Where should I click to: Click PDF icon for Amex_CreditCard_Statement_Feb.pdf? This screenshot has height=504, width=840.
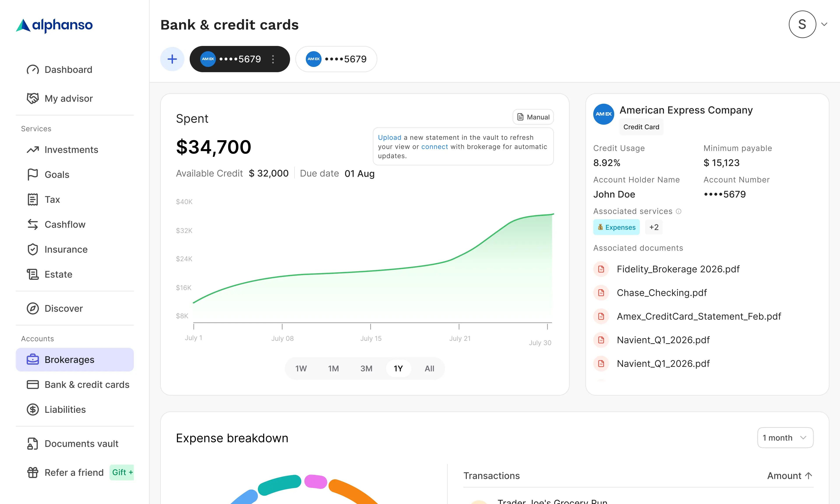[601, 316]
